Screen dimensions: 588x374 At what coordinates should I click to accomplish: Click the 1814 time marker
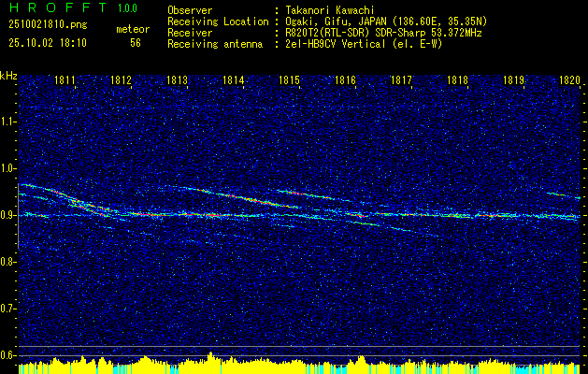pos(234,79)
